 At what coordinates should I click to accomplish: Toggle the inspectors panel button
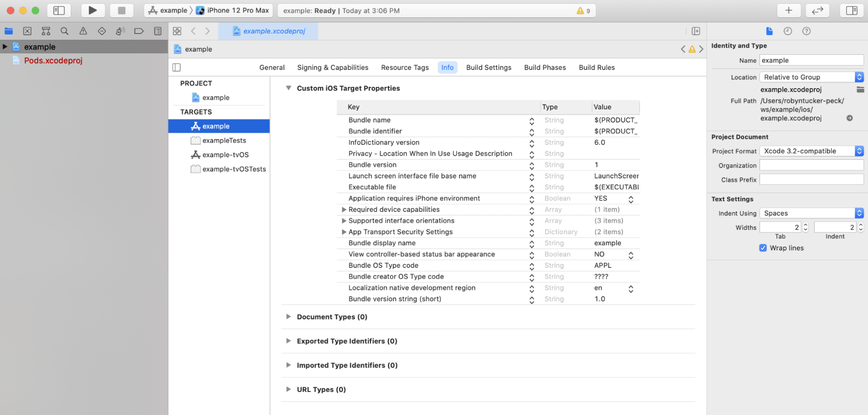coord(851,10)
